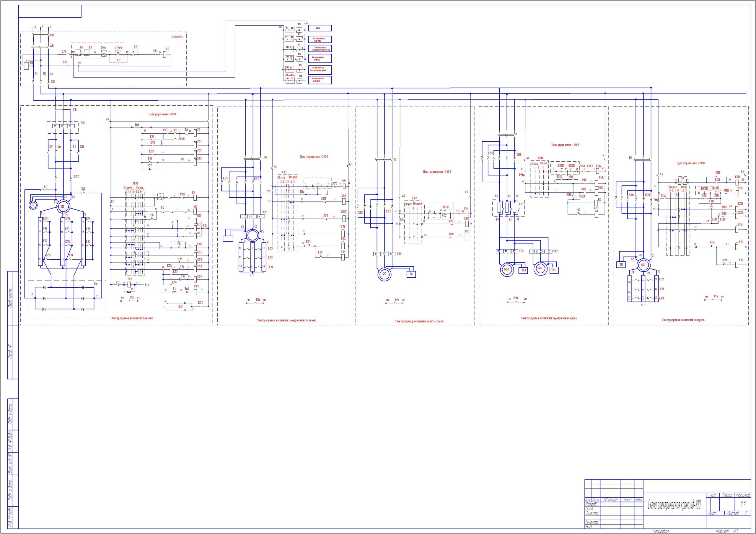Viewport: 756px width, 534px height.
Task: Select the ККМ Назад/Вперед controller box
Action: [539, 179]
